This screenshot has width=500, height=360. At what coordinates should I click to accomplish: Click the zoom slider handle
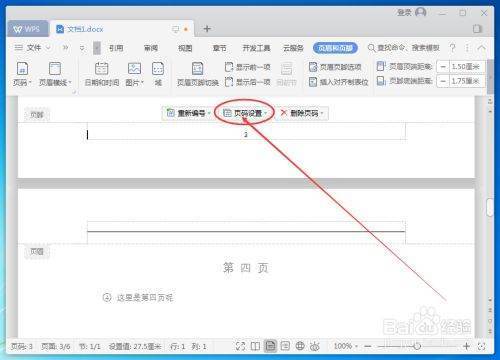pyautogui.click(x=417, y=346)
